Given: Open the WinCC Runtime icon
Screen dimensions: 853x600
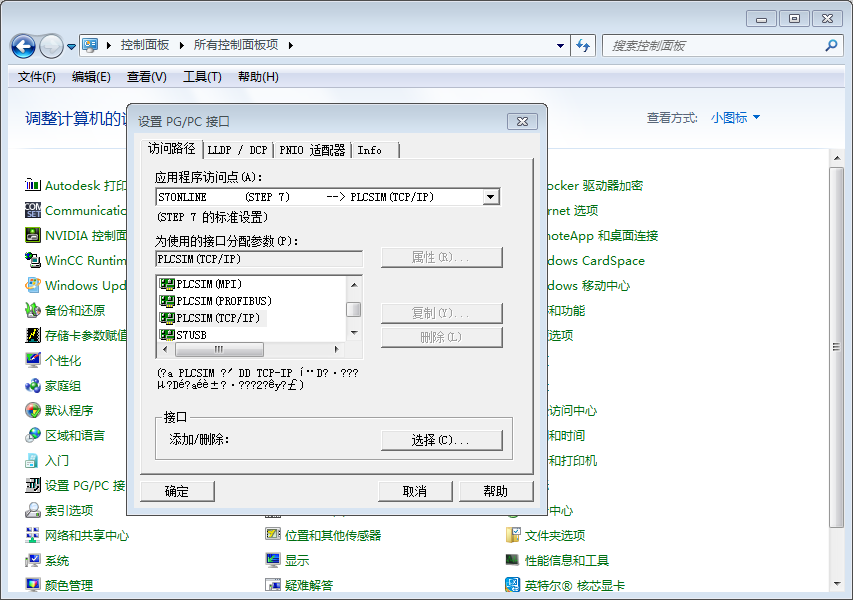Looking at the screenshot, I should (x=33, y=260).
